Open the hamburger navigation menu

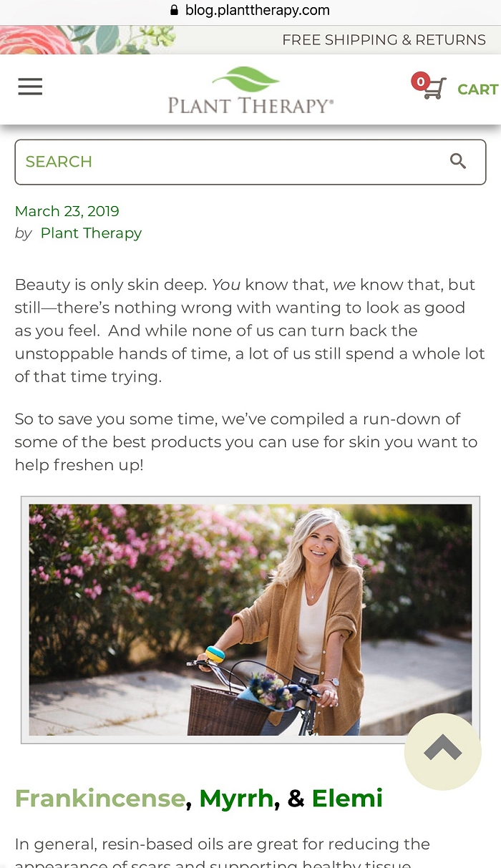click(x=30, y=87)
